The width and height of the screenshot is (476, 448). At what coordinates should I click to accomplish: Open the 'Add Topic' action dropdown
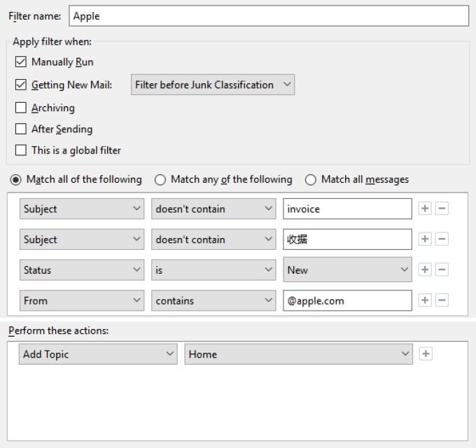(x=98, y=354)
